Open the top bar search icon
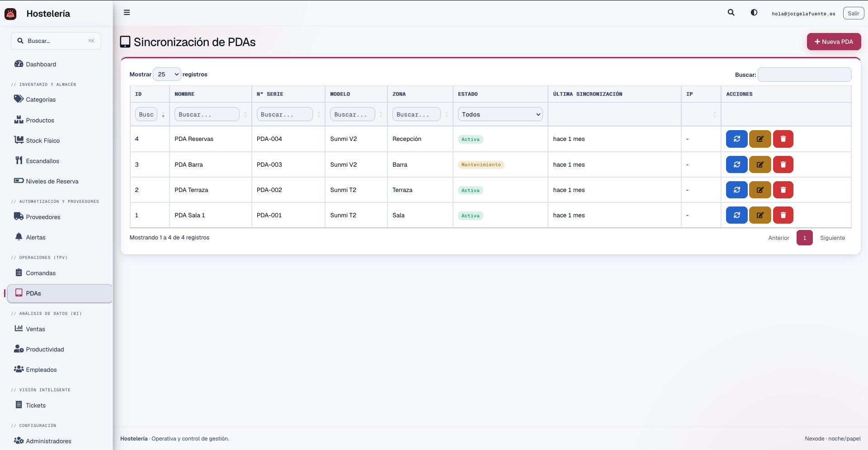 point(731,13)
